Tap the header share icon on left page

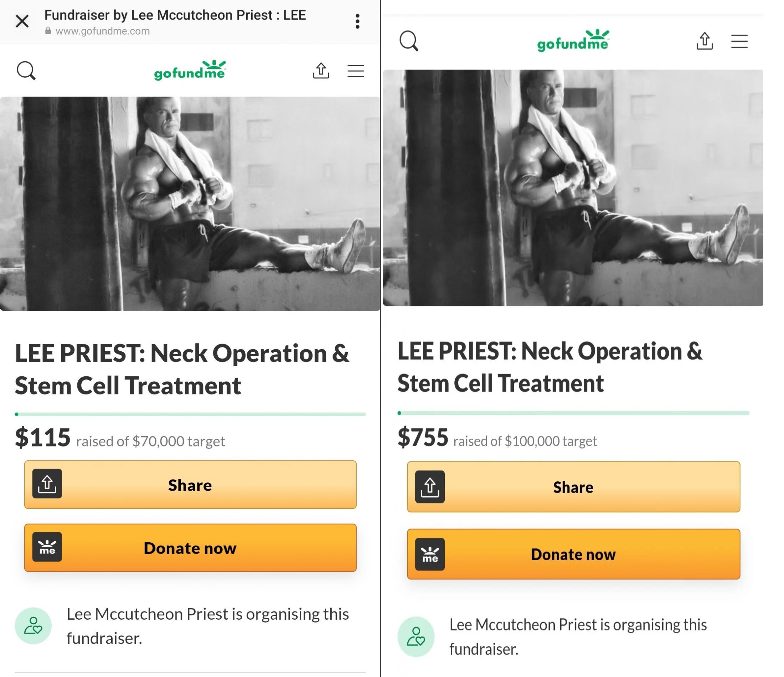(x=321, y=71)
